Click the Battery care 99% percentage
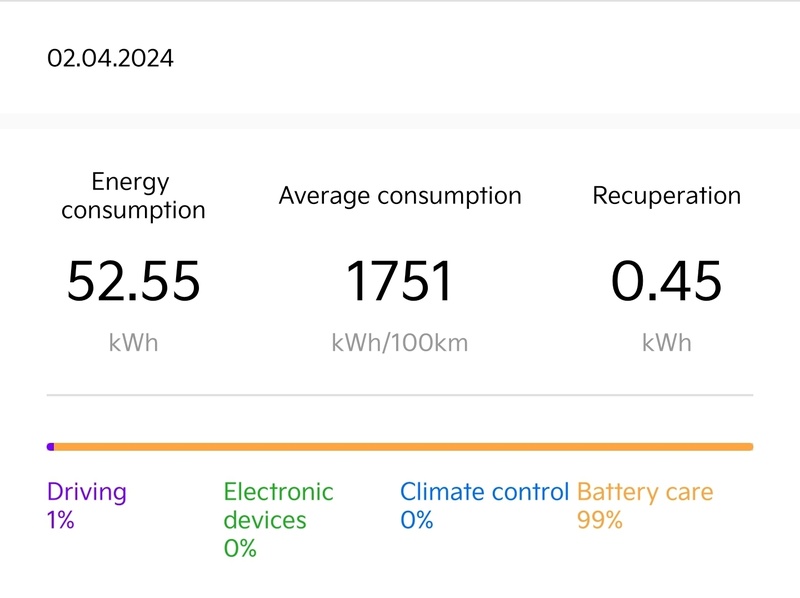800x598 pixels. pos(600,520)
